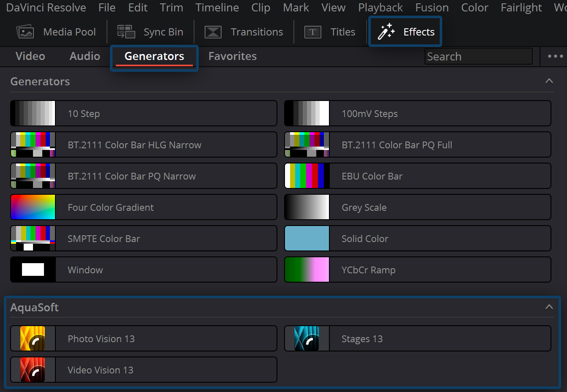Open the Transitions panel icon
The width and height of the screenshot is (567, 392).
(213, 32)
